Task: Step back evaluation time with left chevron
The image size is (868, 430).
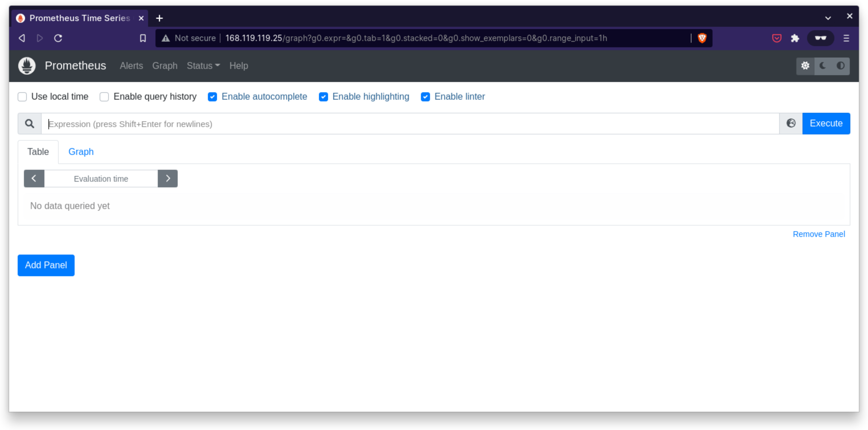Action: pos(34,178)
